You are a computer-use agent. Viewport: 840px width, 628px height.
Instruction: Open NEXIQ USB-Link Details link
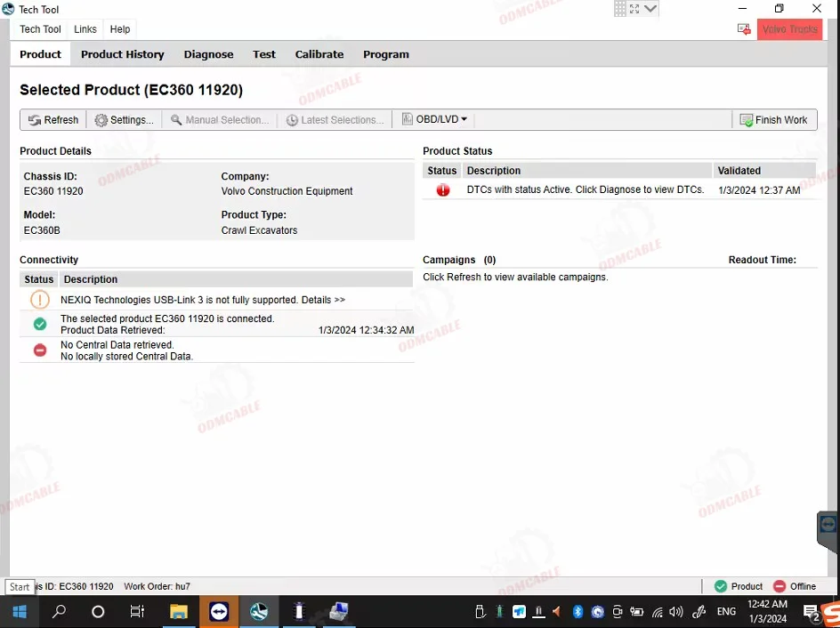[323, 300]
